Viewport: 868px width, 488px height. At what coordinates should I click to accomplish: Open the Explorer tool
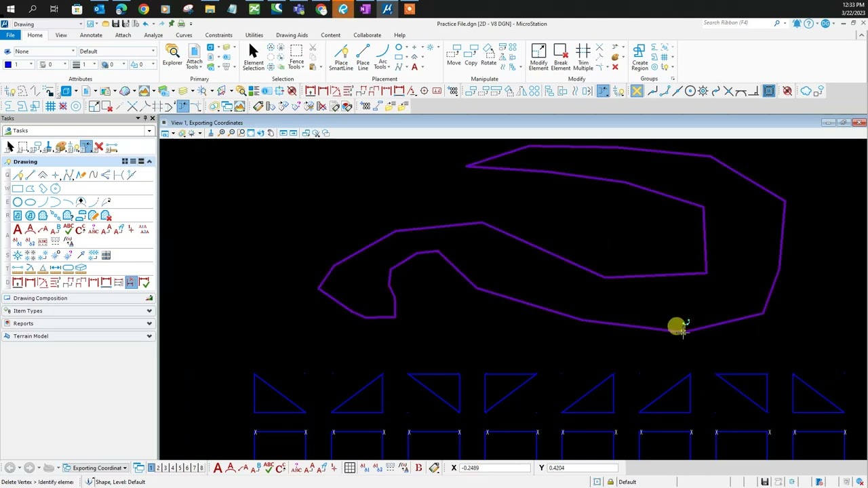172,56
